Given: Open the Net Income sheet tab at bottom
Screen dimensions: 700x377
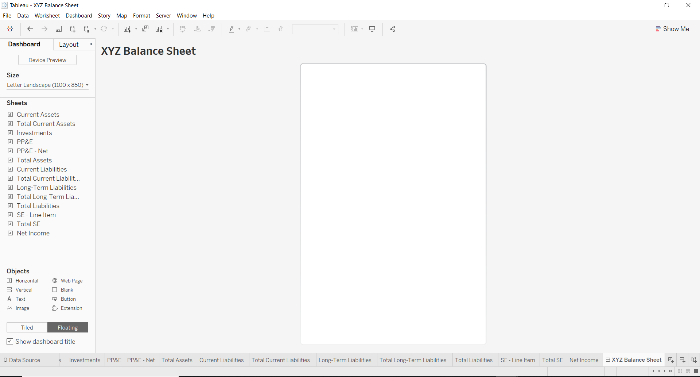Looking at the screenshot, I should pyautogui.click(x=583, y=360).
